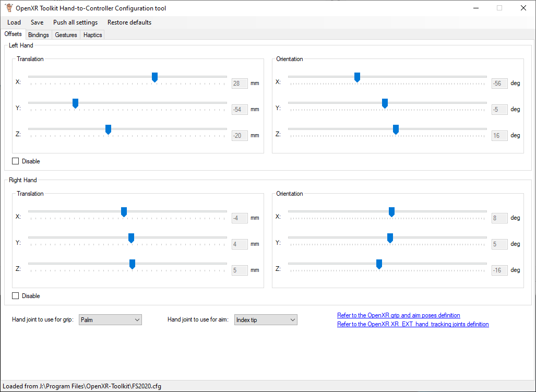
Task: Open the aim hand joint dropdown
Action: tap(266, 320)
